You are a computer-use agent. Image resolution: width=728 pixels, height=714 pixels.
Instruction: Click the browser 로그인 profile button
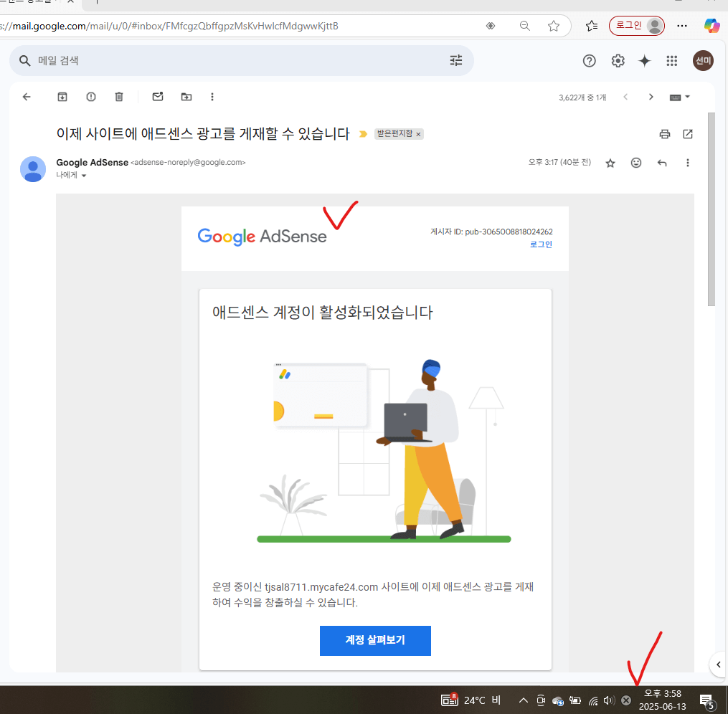[636, 26]
